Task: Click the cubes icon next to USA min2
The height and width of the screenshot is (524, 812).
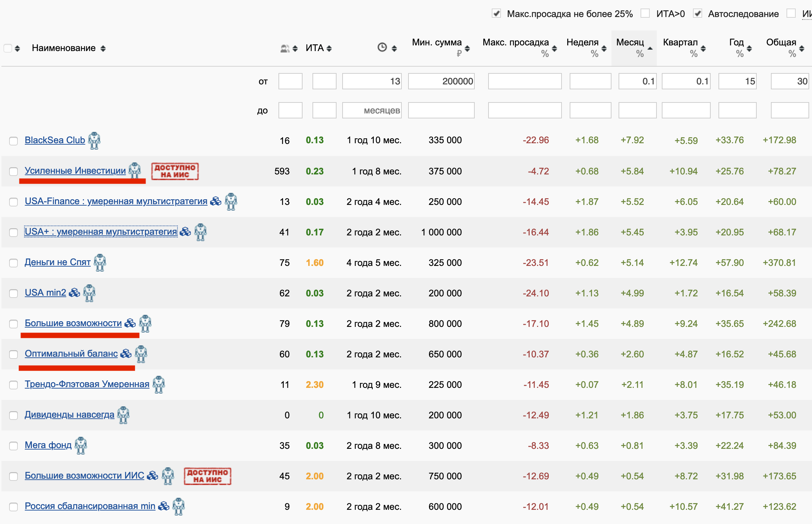Action: click(x=74, y=293)
